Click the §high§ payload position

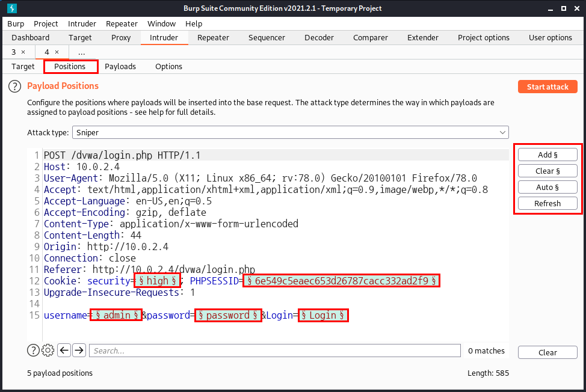coord(158,281)
